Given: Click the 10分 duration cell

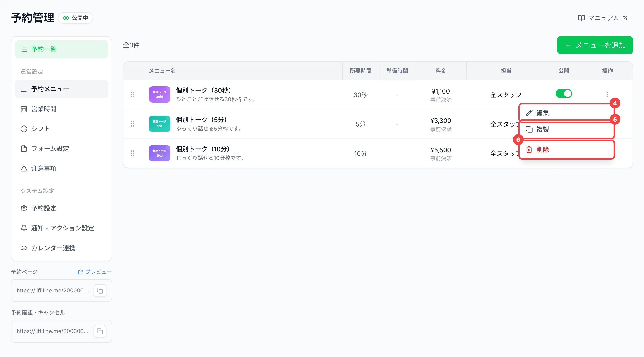Looking at the screenshot, I should (360, 154).
